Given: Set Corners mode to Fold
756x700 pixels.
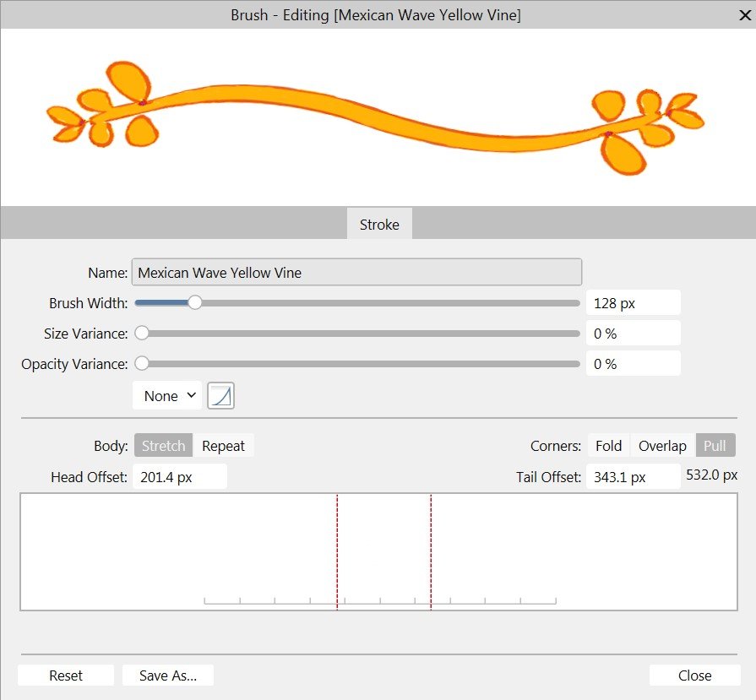Looking at the screenshot, I should click(608, 446).
